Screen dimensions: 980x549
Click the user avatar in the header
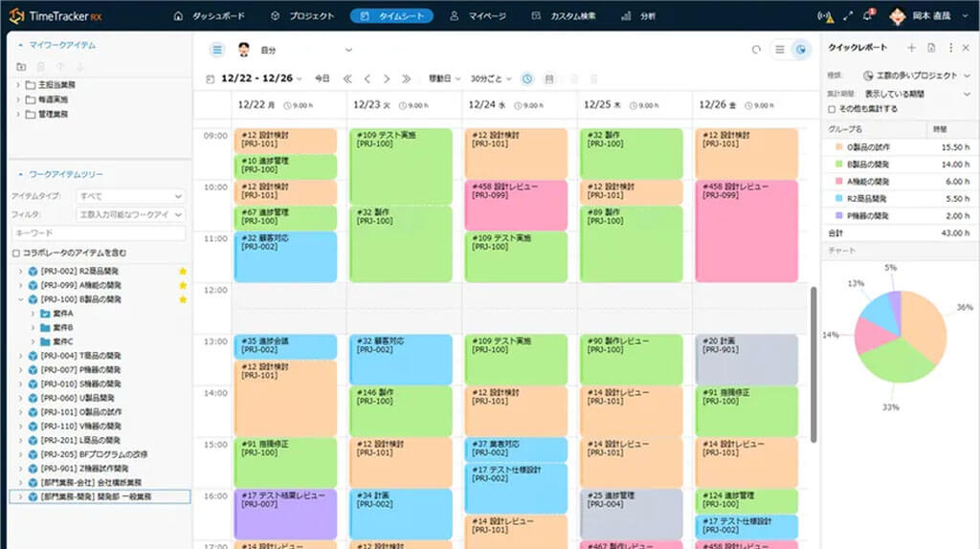click(x=898, y=16)
